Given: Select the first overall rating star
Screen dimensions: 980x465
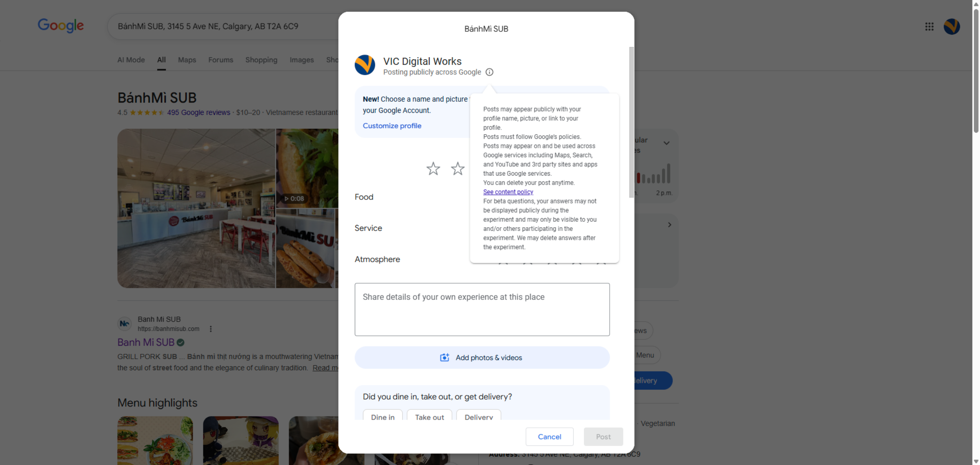Looking at the screenshot, I should point(433,168).
